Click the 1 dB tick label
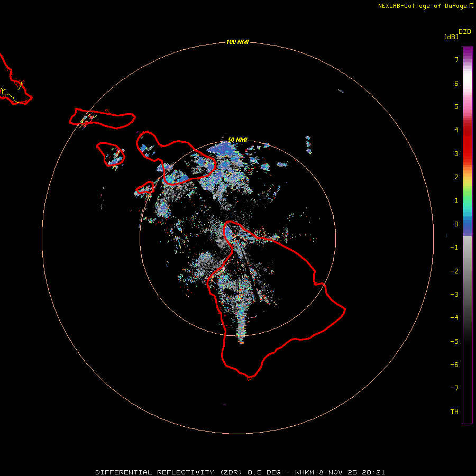476x476 pixels. pyautogui.click(x=456, y=200)
